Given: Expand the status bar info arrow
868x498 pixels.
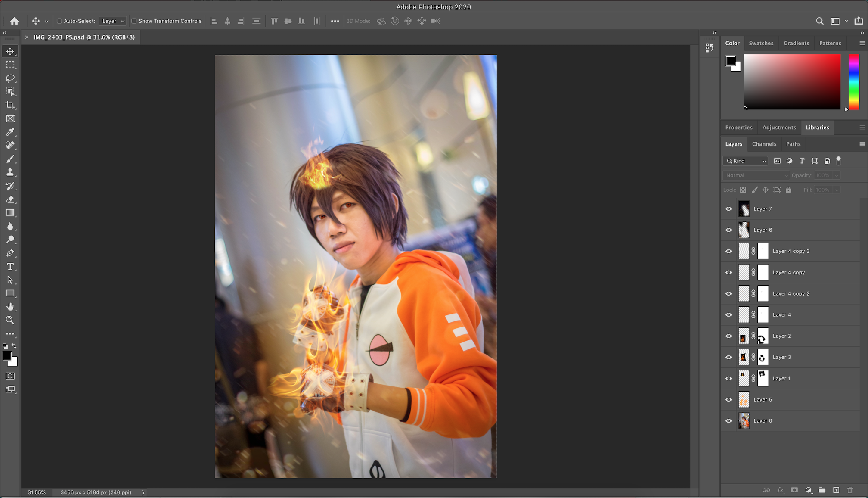Looking at the screenshot, I should (x=143, y=492).
